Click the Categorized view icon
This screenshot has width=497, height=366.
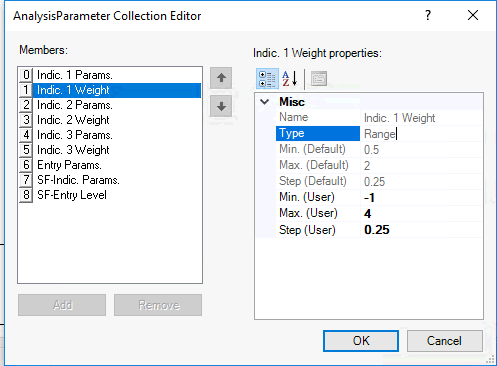pyautogui.click(x=267, y=79)
